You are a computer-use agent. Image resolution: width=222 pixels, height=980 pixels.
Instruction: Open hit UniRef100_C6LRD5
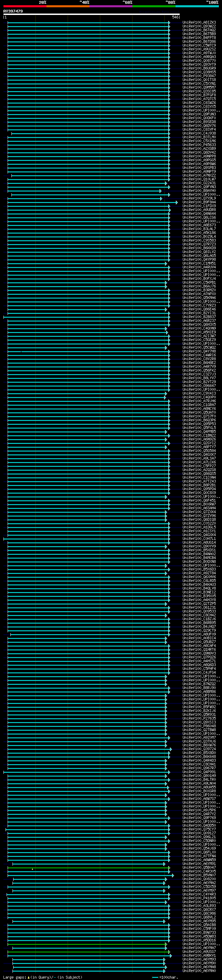click(199, 581)
